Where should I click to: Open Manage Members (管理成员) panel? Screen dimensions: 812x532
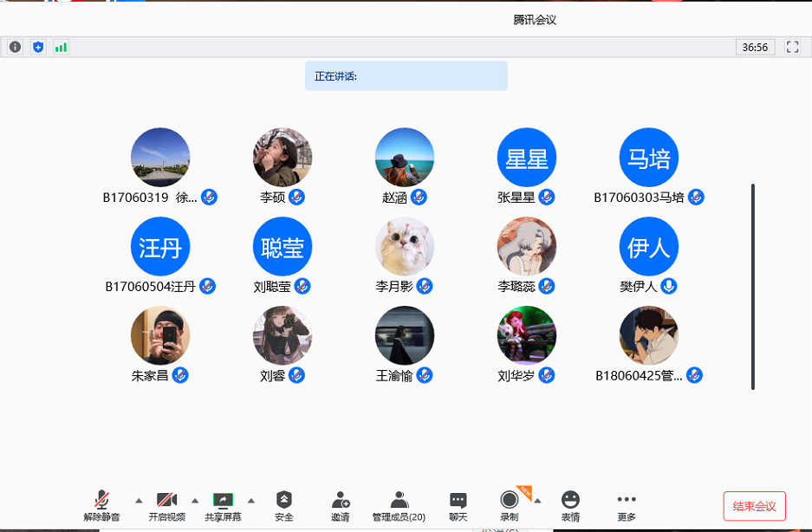(399, 506)
